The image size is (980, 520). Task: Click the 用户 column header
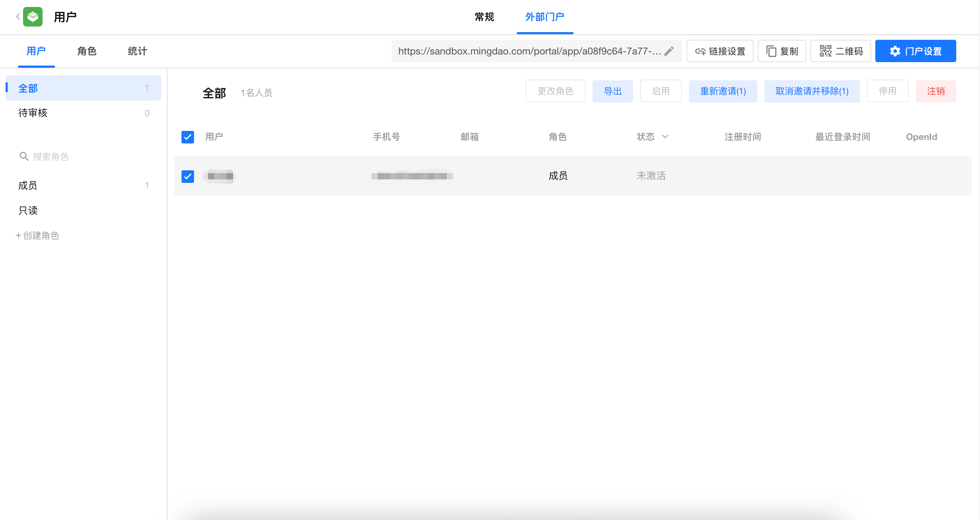coord(214,136)
